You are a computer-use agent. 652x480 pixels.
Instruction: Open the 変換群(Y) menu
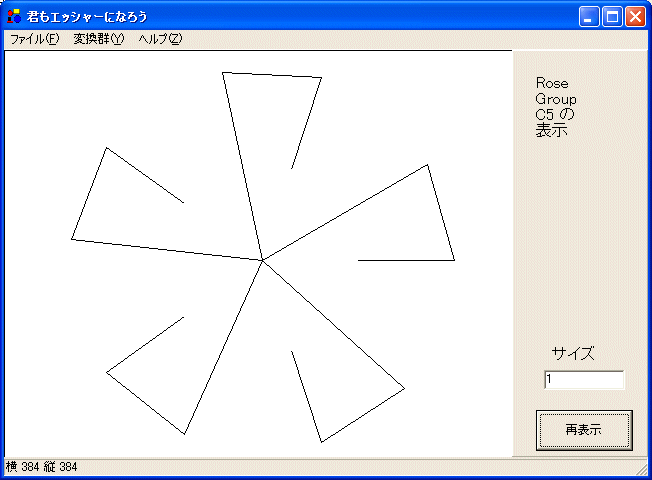click(x=98, y=39)
